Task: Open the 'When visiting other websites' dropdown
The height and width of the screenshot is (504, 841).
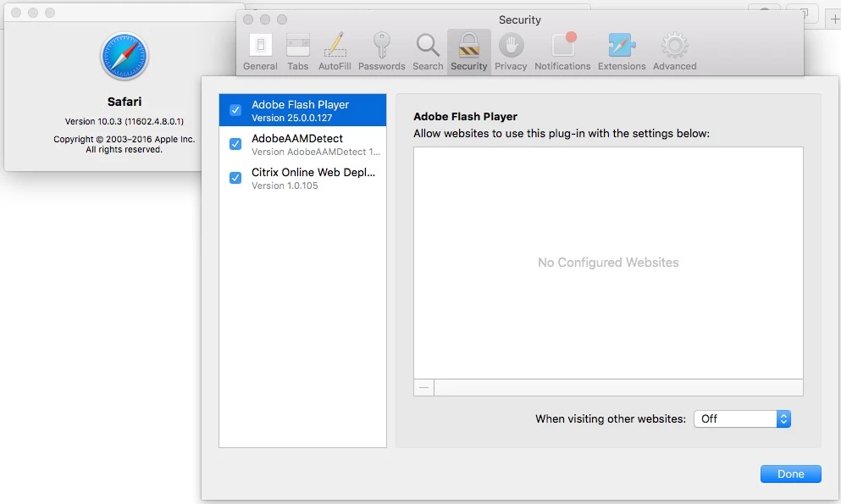Action: click(742, 418)
